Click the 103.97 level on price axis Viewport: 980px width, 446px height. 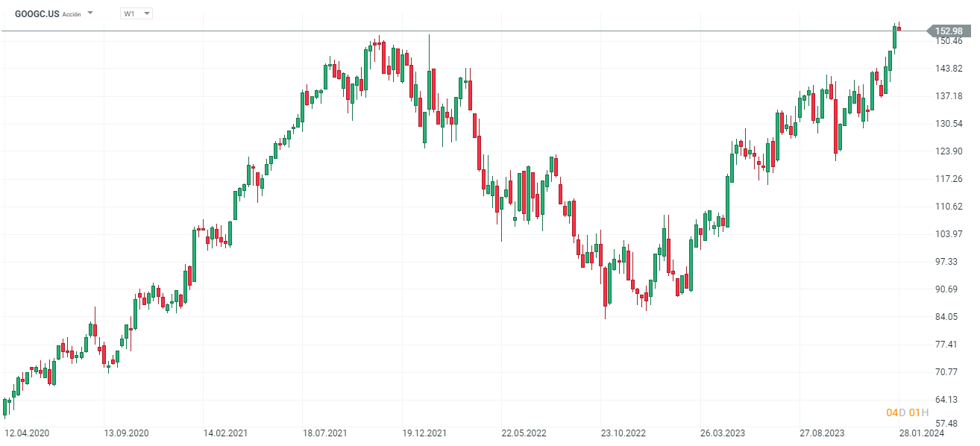click(951, 234)
